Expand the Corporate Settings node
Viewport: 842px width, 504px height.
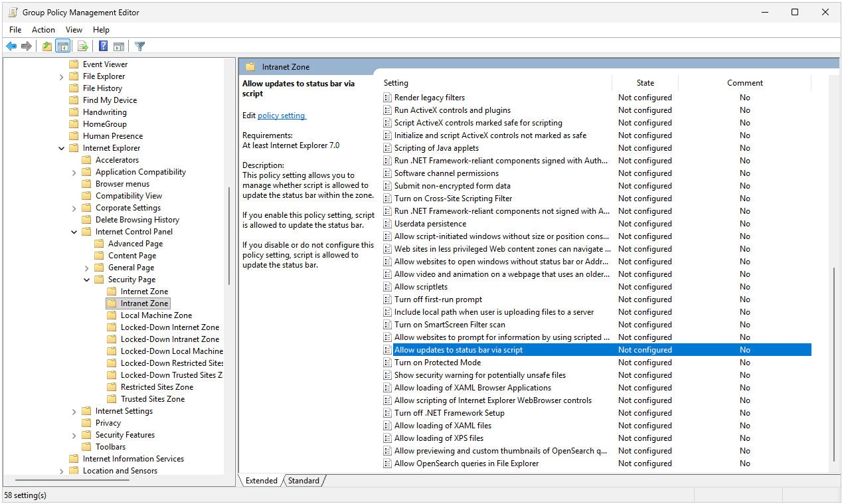74,208
